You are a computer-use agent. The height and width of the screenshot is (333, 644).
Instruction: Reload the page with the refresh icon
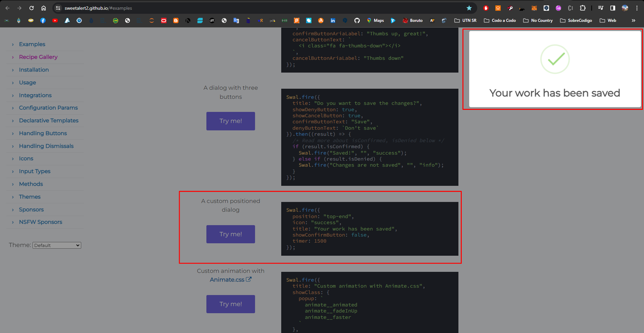tap(32, 8)
